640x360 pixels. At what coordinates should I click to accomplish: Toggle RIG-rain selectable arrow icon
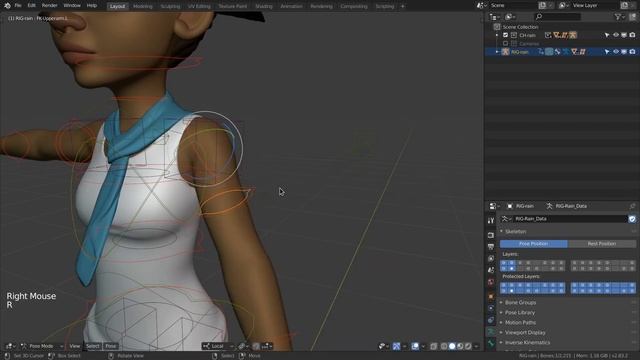(x=607, y=52)
